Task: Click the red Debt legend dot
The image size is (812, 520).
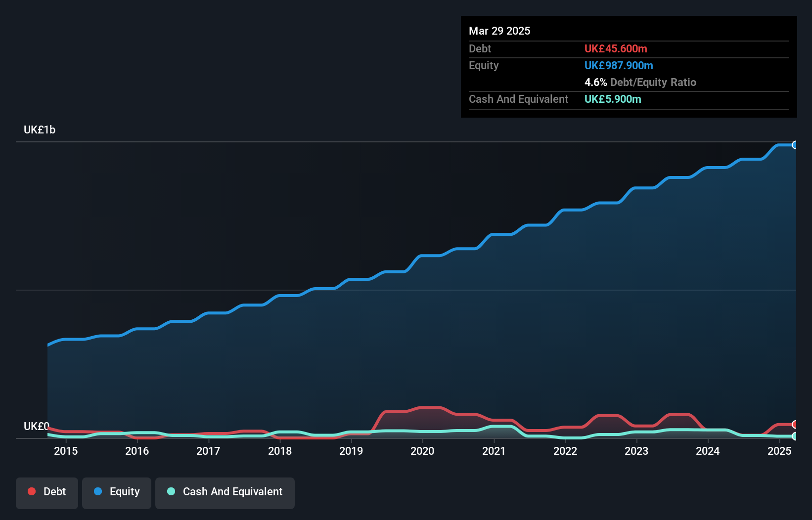Action: point(32,491)
